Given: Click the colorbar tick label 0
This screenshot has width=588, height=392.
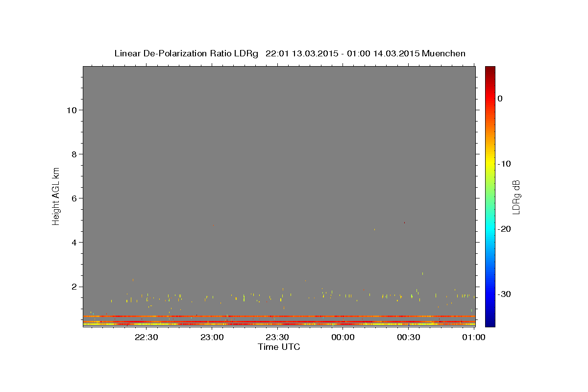Looking at the screenshot, I should tap(500, 98).
